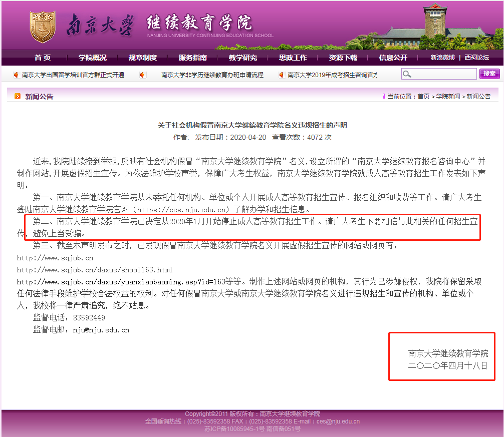Click the shool163.html URL line

(95, 270)
